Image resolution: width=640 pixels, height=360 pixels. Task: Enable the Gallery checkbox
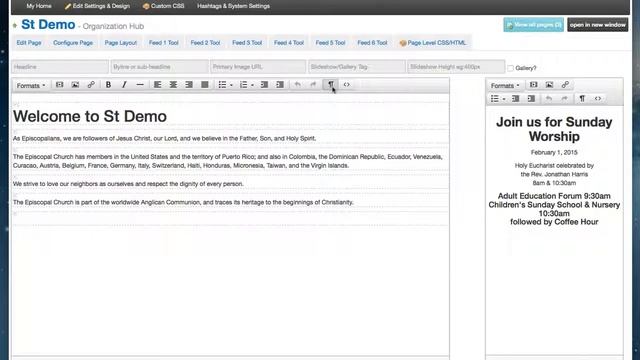(510, 68)
